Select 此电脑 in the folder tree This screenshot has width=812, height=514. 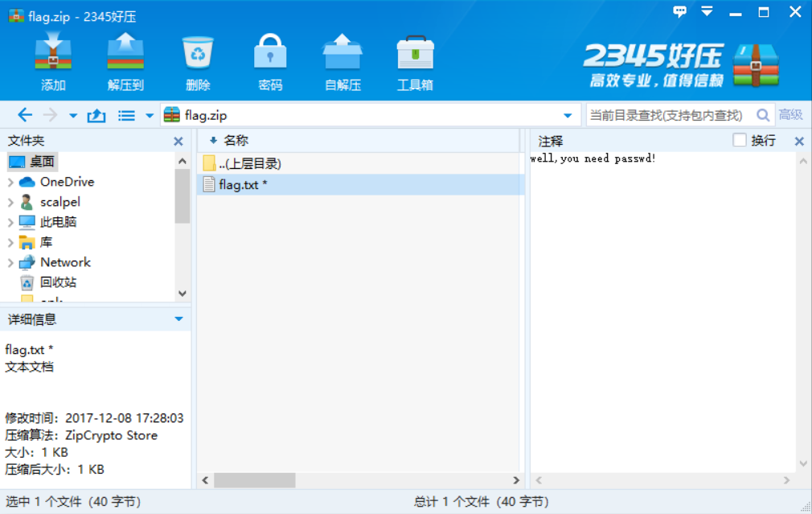pos(47,222)
